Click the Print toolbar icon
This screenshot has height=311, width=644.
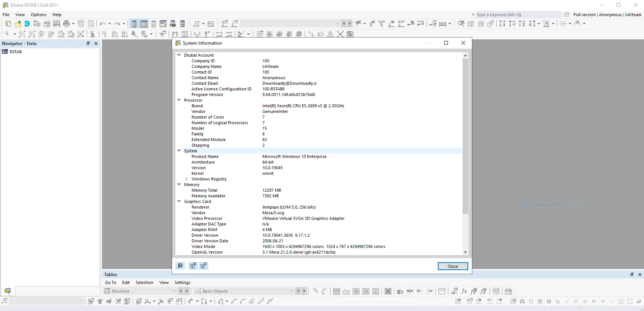66,24
